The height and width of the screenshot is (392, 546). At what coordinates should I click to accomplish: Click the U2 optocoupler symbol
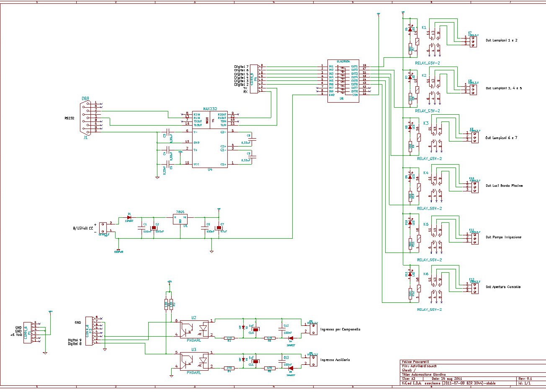click(x=194, y=329)
